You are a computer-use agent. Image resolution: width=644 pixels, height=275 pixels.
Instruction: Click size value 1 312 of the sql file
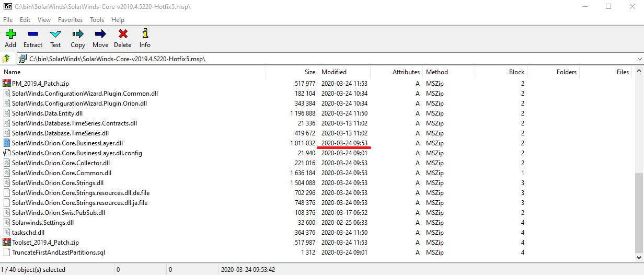tap(308, 252)
